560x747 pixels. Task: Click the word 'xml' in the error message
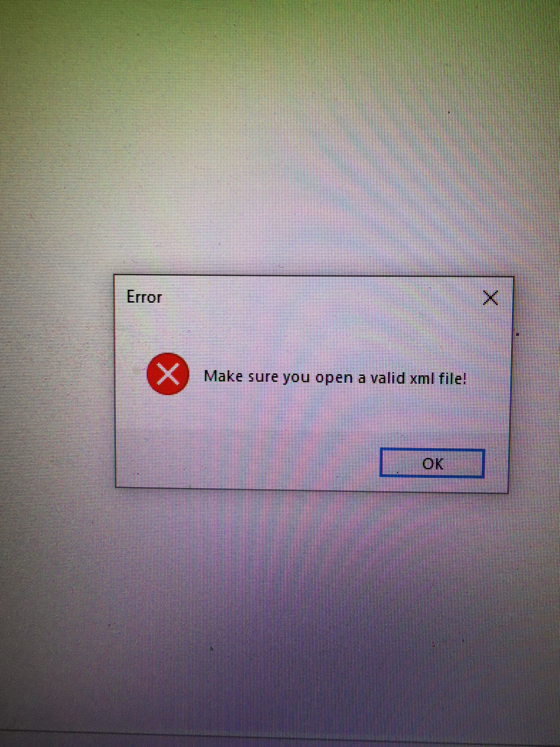pyautogui.click(x=421, y=378)
